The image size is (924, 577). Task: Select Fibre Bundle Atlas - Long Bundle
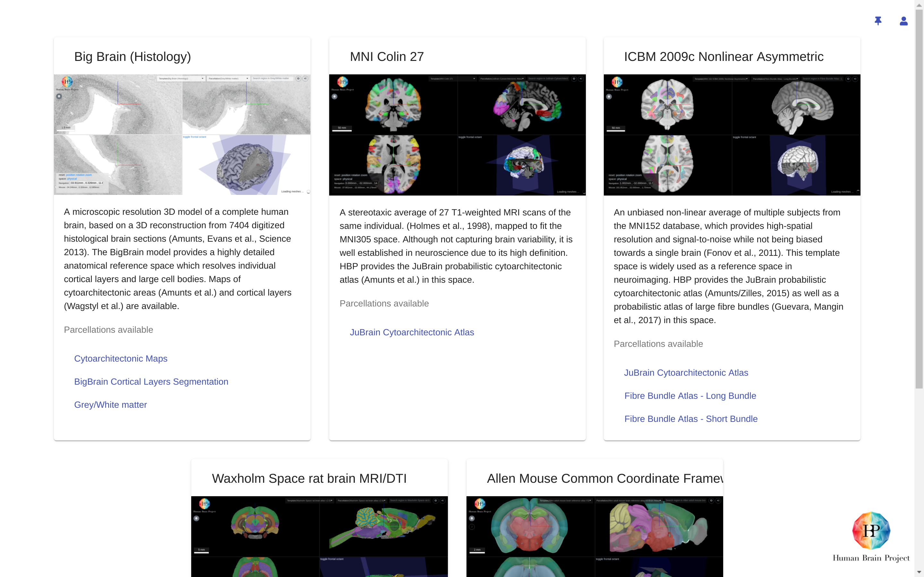[x=690, y=396]
